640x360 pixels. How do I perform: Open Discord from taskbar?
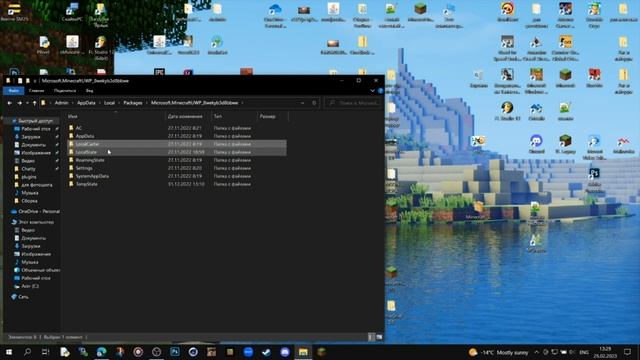click(284, 352)
